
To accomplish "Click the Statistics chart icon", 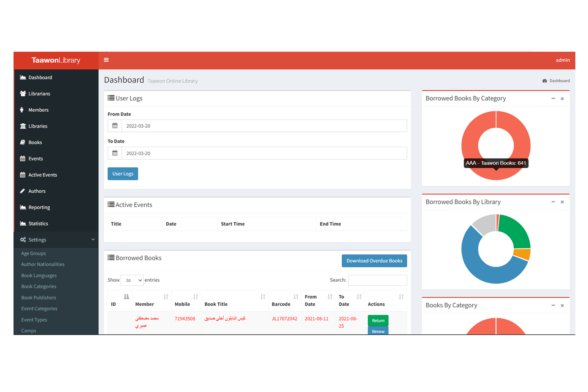I will [x=23, y=223].
